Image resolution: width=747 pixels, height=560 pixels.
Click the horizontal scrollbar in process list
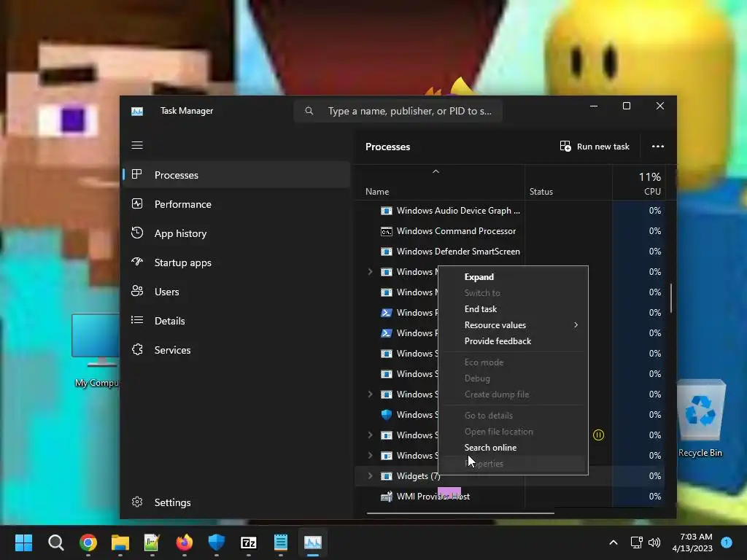[x=460, y=513]
